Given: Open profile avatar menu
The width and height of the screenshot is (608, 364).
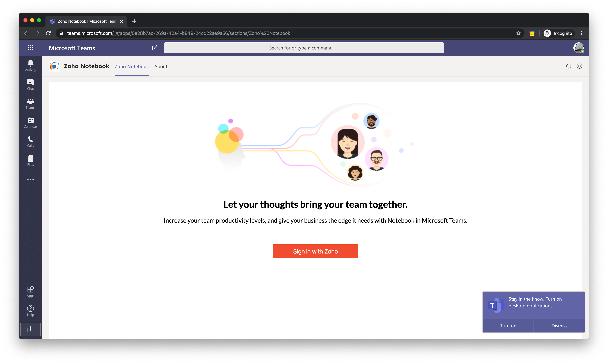Looking at the screenshot, I should 578,48.
